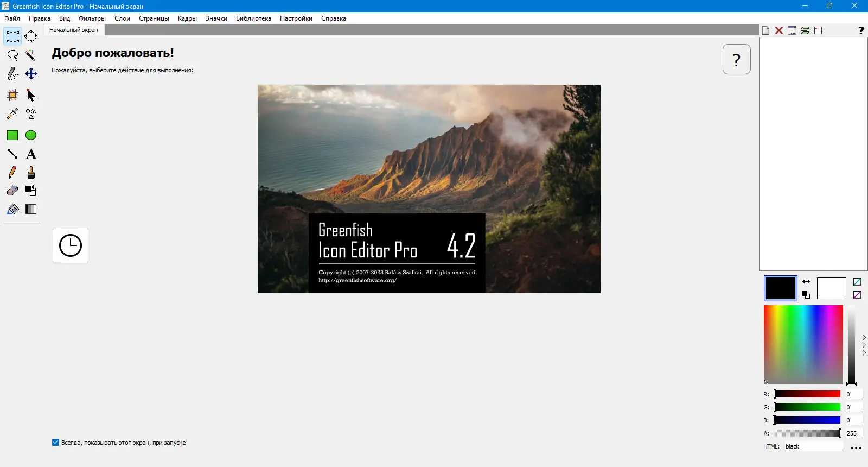The height and width of the screenshot is (467, 868).
Task: Click the blue B channel slider
Action: point(807,420)
